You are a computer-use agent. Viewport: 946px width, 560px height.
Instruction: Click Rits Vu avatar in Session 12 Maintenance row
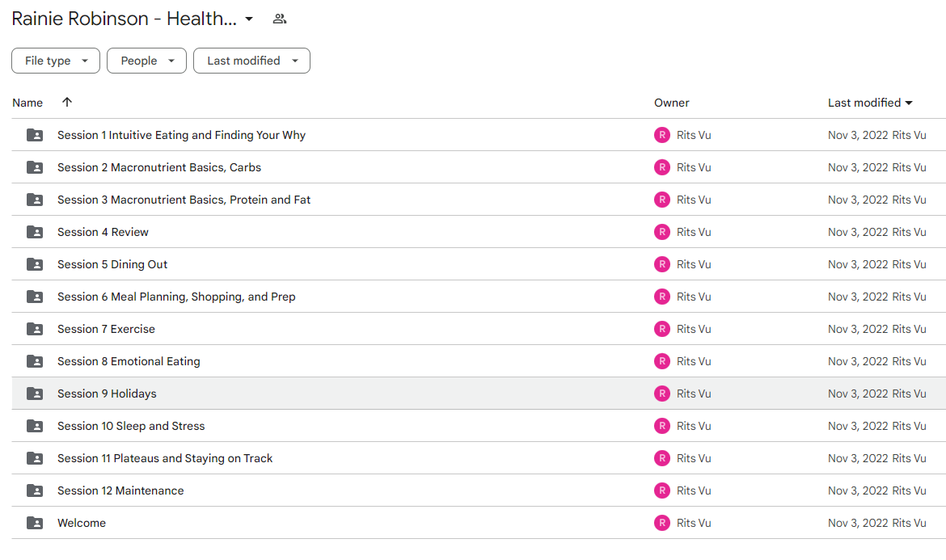(662, 491)
